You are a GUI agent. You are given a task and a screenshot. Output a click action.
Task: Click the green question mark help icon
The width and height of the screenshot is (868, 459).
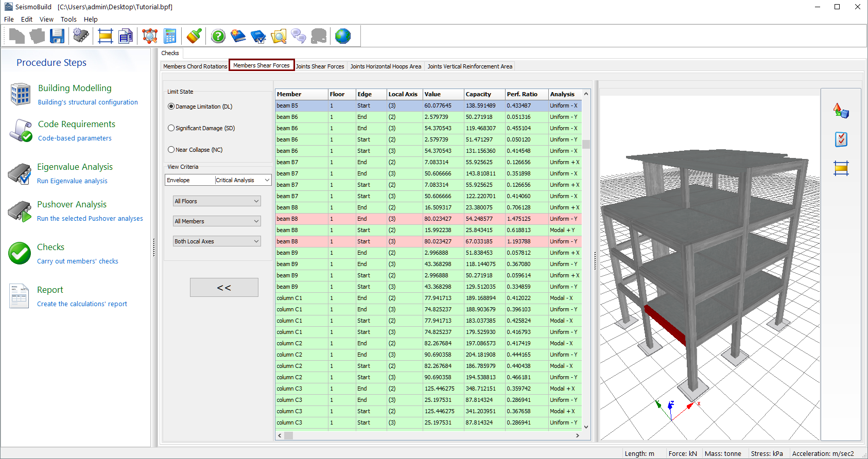coord(218,36)
